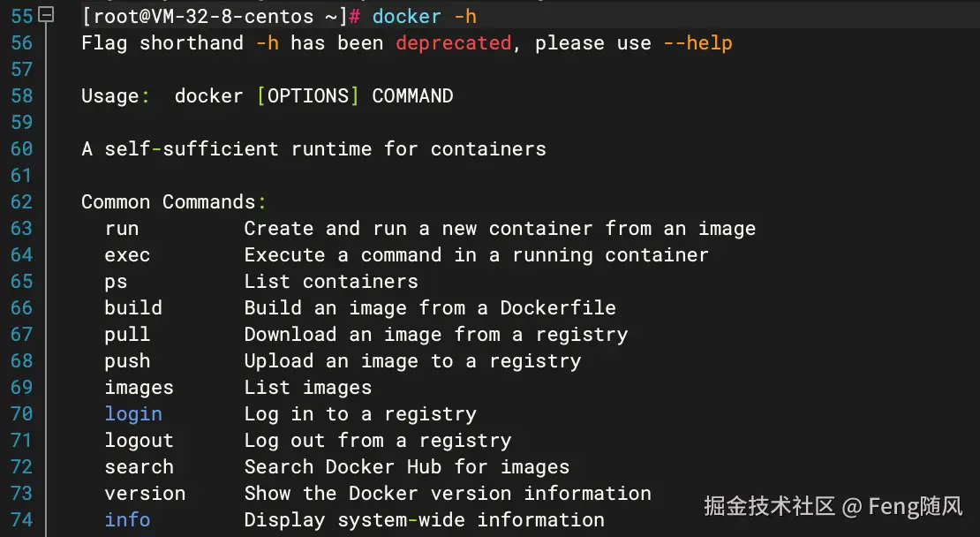The image size is (980, 537).
Task: Click the blue 'login' command
Action: 133,413
